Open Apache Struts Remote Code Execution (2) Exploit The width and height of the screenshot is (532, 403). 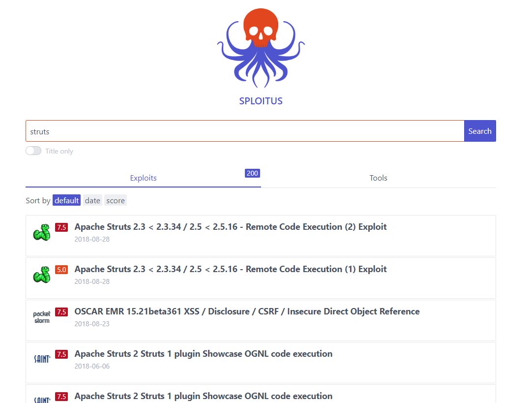pyautogui.click(x=231, y=227)
